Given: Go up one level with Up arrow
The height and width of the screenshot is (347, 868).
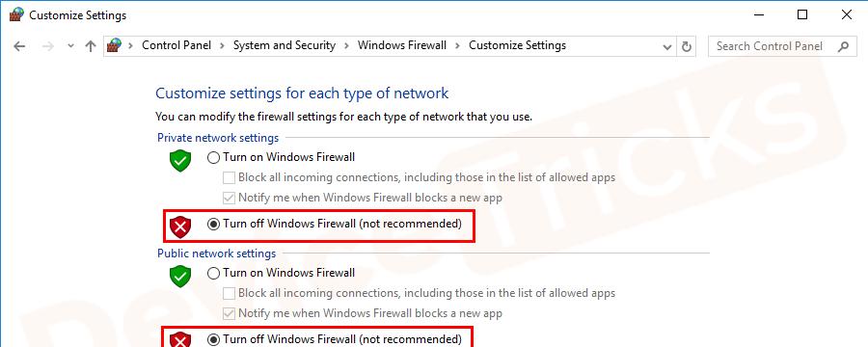Looking at the screenshot, I should tap(91, 46).
